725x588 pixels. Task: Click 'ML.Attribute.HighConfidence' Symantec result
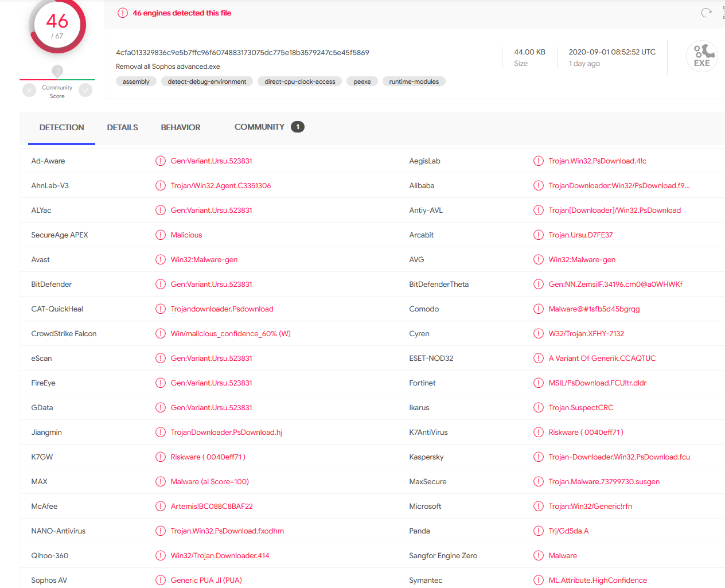(598, 580)
